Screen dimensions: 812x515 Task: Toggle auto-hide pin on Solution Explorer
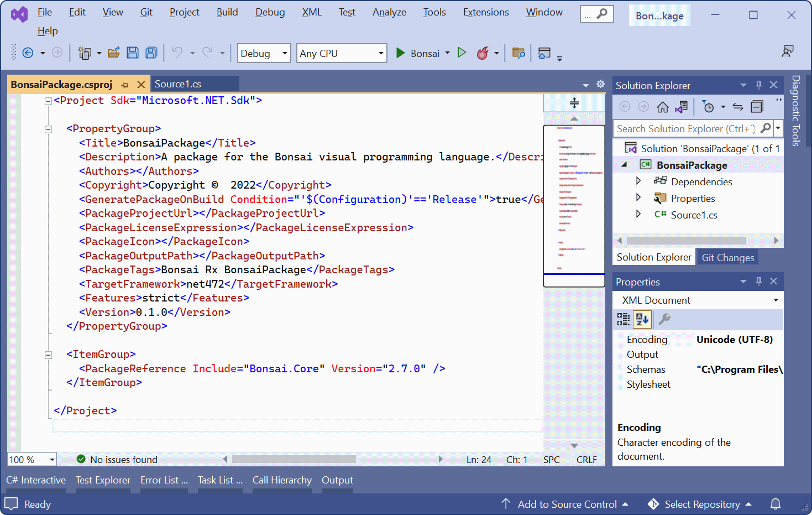pyautogui.click(x=759, y=85)
